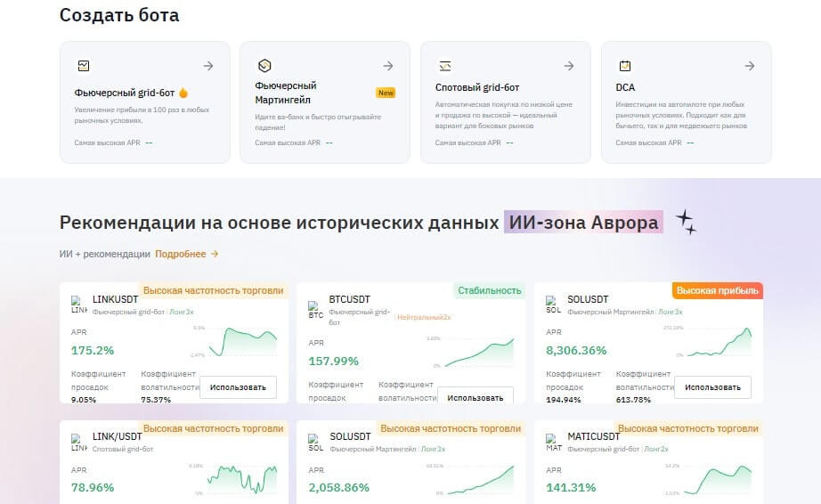The image size is (821, 504).
Task: Click the MATICUSDT coin logo
Action: coord(554,442)
